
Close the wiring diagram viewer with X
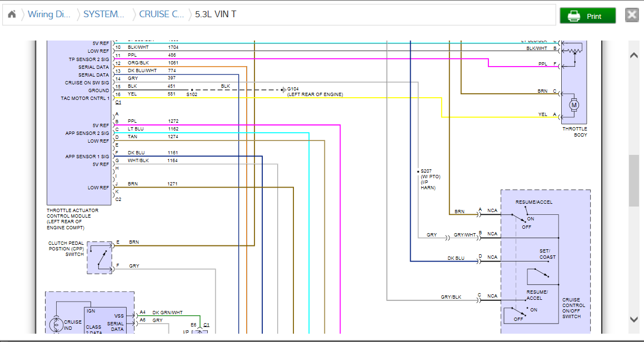click(632, 15)
